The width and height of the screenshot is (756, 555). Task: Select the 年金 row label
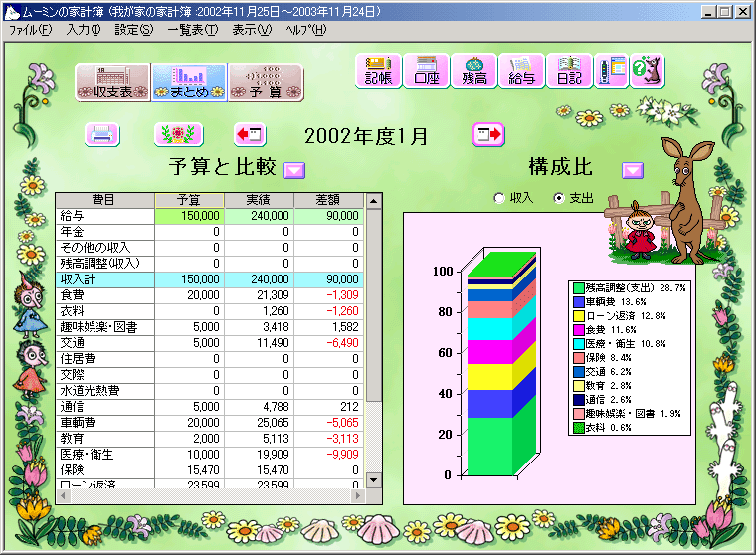coord(104,232)
